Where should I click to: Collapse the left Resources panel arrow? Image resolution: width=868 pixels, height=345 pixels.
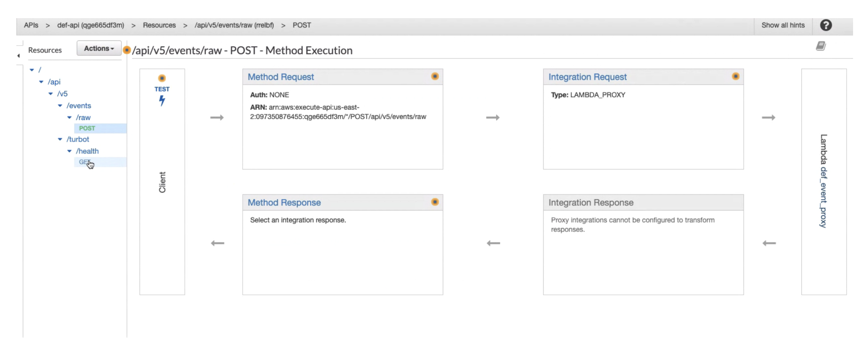point(19,55)
